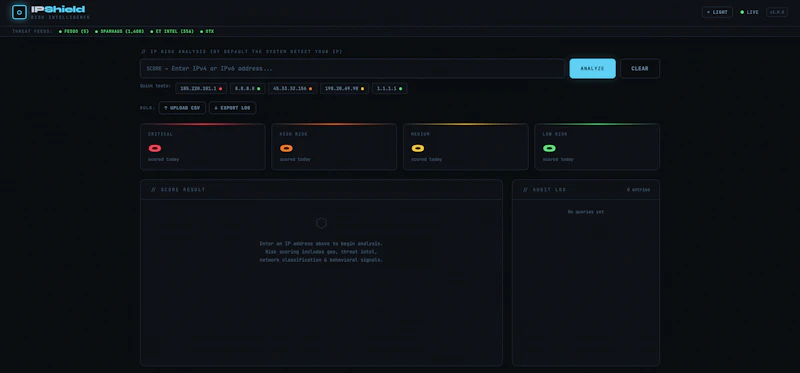Click the version badge in header
Viewport: 800px width, 373px height.
click(x=777, y=12)
